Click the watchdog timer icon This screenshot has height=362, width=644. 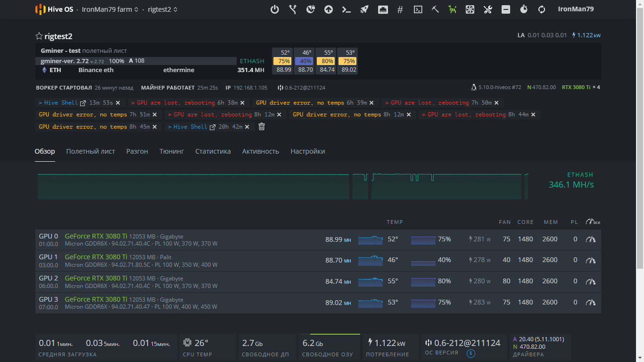pos(523,9)
